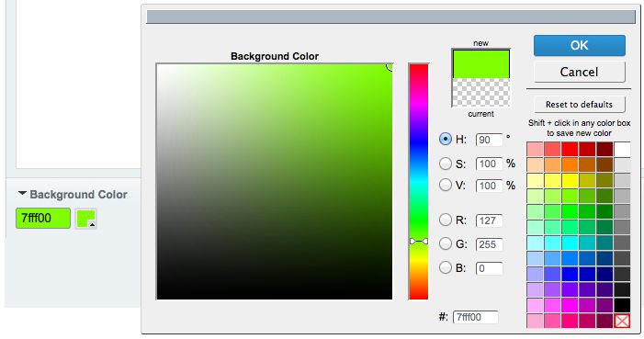Screen dimensions: 644x339
Task: Pick the light yellow palette swatch
Action: point(535,180)
